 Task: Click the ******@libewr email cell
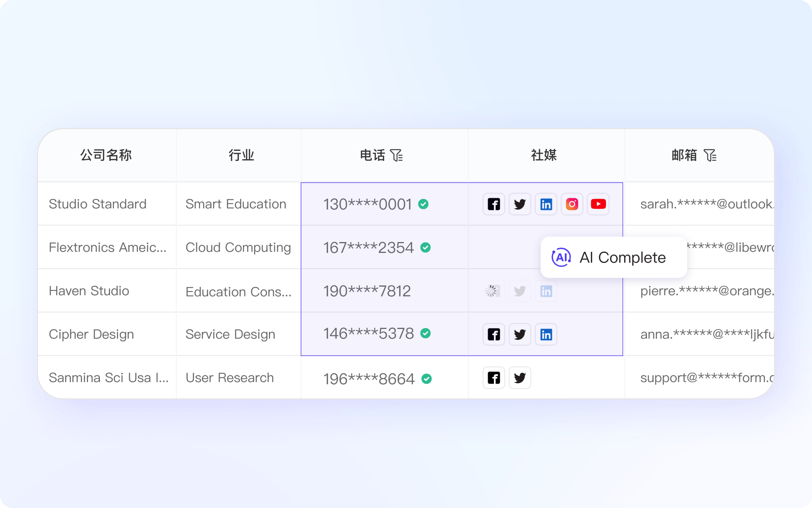coord(731,247)
